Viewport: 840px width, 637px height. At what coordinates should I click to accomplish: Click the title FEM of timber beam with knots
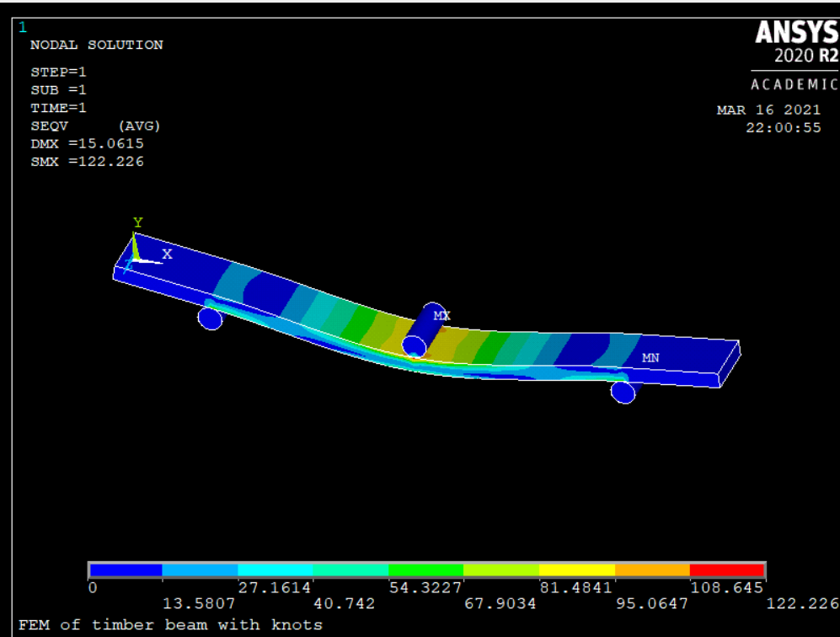170,625
